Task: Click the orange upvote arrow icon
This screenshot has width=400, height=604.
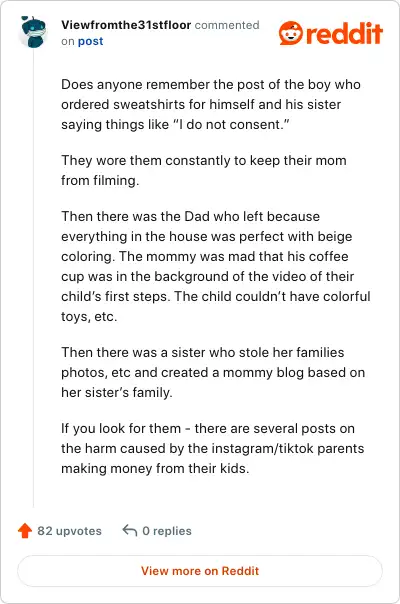Action: (x=25, y=530)
